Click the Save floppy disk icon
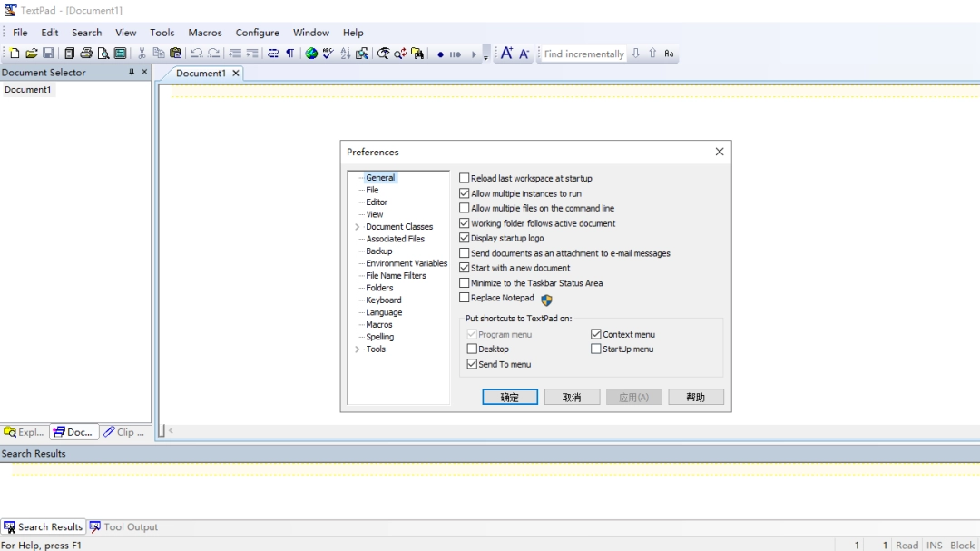Screen dimensions: 980x551 coord(48,54)
